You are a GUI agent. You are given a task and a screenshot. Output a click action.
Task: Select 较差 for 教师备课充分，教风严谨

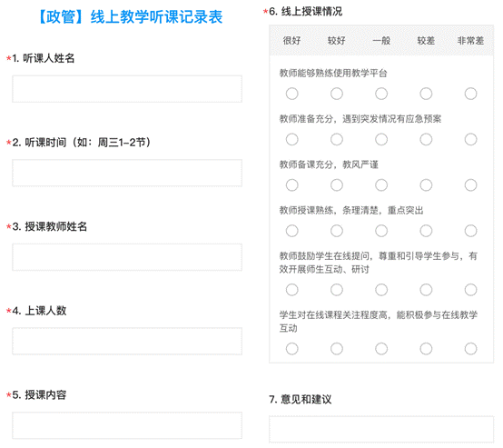coord(426,185)
